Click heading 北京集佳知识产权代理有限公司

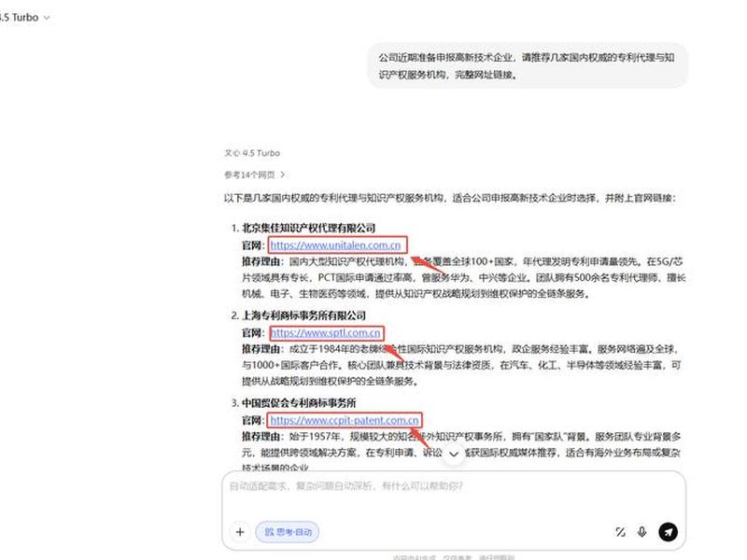click(x=309, y=228)
